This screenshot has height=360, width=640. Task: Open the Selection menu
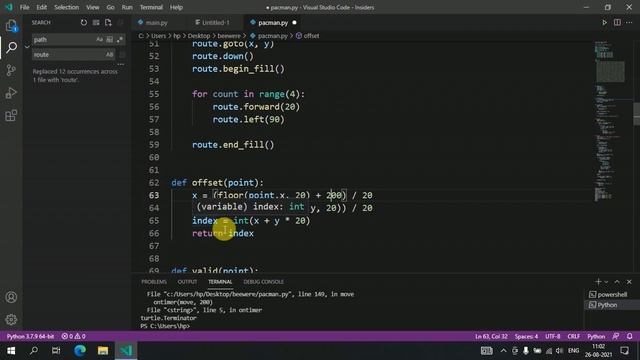coord(67,7)
